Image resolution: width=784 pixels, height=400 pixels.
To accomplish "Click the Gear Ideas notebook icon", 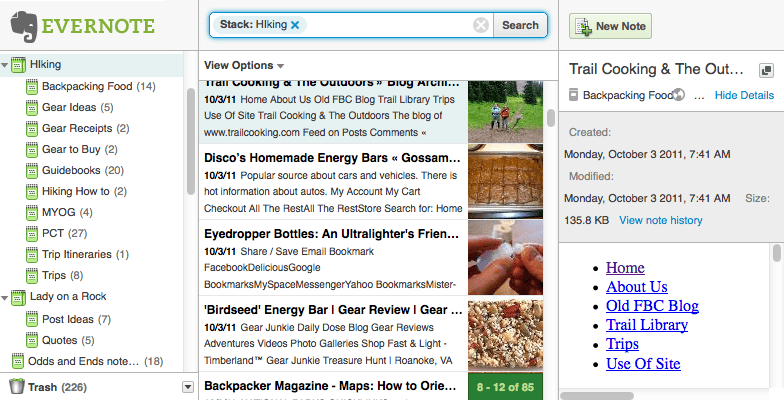I will point(32,108).
